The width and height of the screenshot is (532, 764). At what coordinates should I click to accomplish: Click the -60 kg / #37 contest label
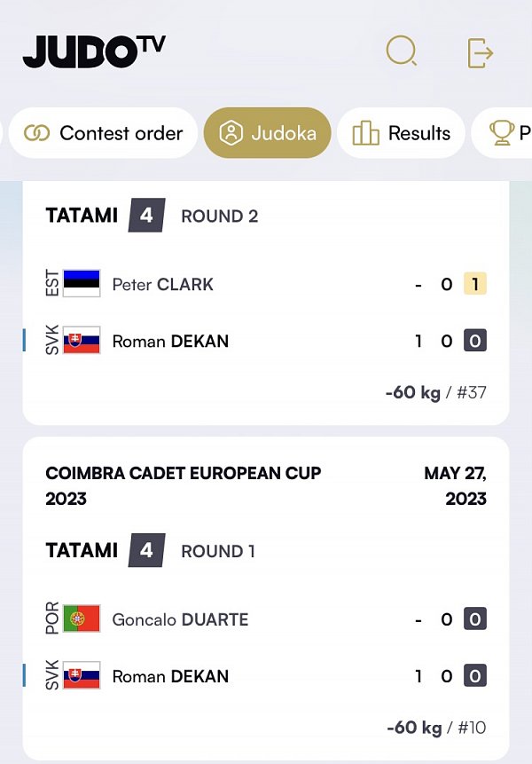(x=435, y=392)
